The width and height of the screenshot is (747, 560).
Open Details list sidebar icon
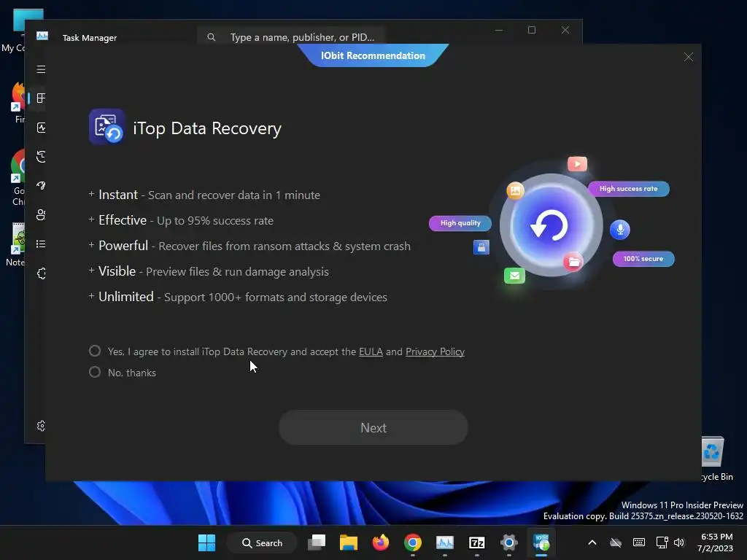(x=41, y=244)
